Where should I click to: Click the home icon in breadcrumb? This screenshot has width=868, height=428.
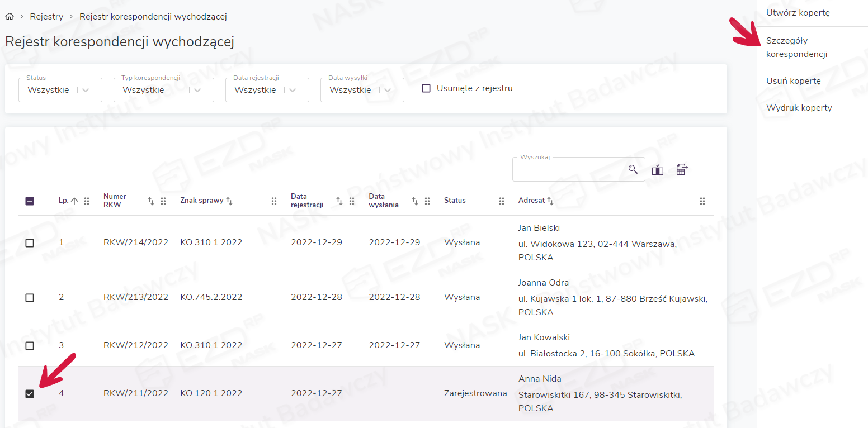9,17
